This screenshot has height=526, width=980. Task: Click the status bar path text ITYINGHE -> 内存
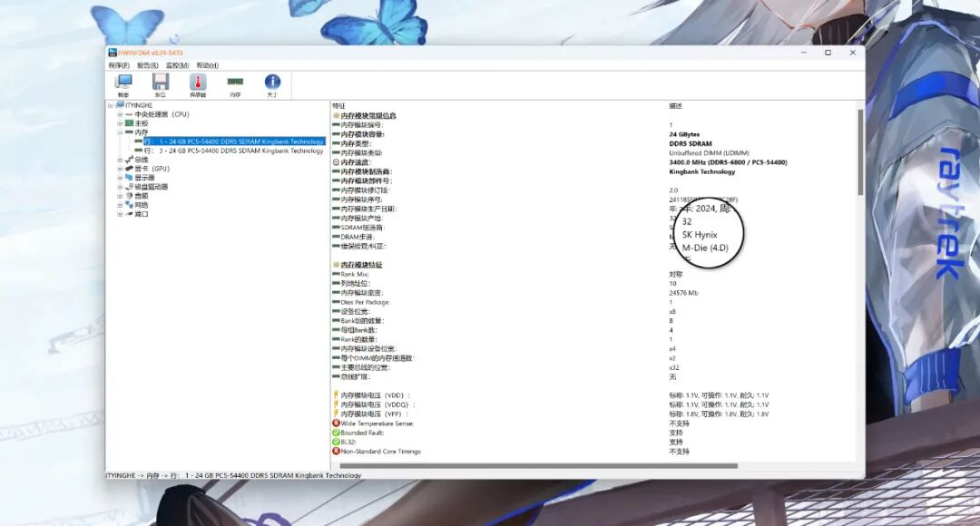pos(234,475)
